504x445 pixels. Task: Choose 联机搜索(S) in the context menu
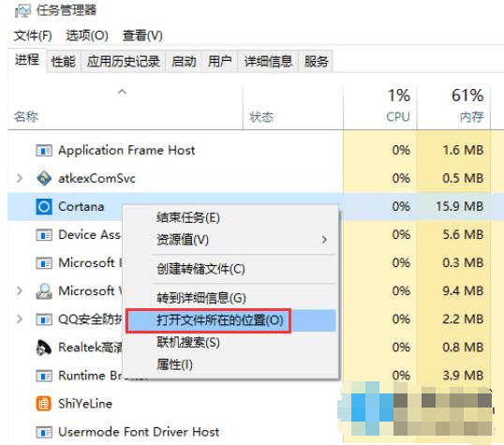click(x=188, y=343)
